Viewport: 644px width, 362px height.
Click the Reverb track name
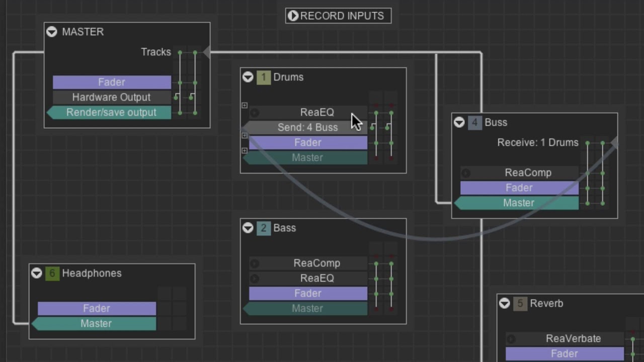(x=546, y=303)
